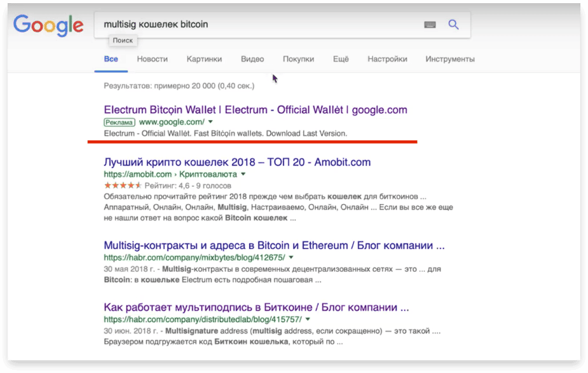Click the star rating of Amobit result
588x373 pixels.
click(x=123, y=186)
